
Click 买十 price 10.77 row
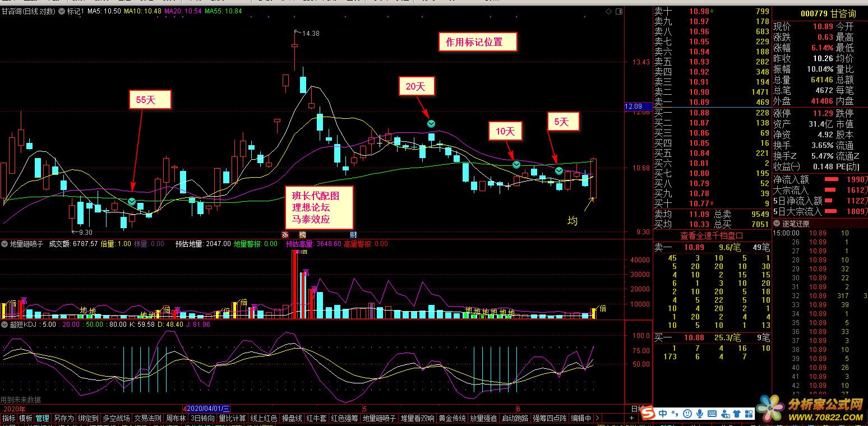point(712,203)
